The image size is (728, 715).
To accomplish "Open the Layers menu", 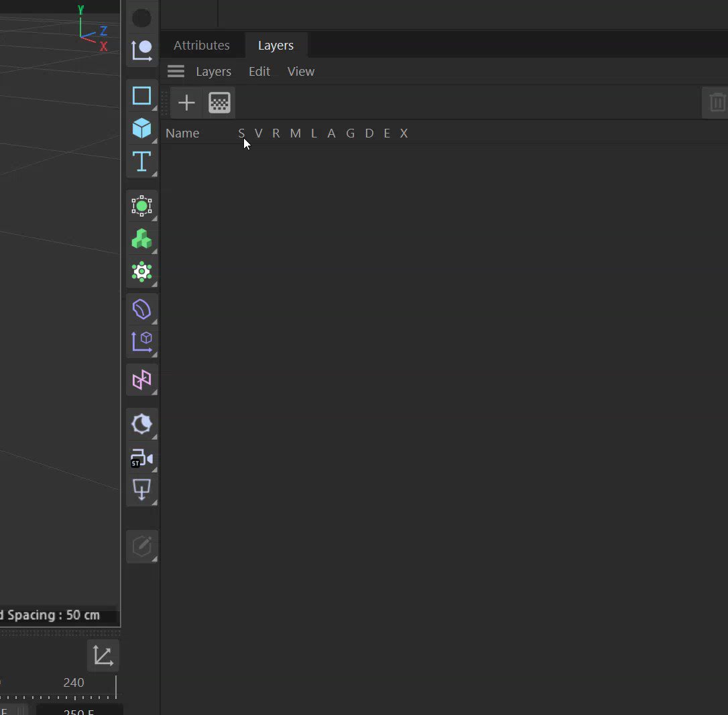I will point(214,72).
